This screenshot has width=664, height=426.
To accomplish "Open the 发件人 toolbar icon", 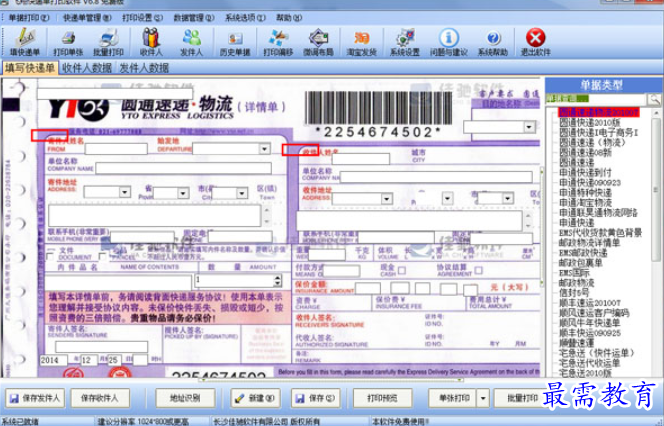I will pyautogui.click(x=191, y=42).
